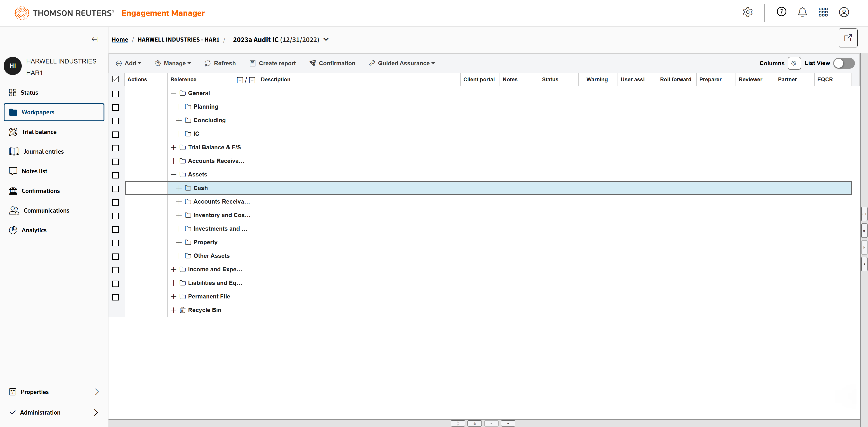Open Trial balance in sidebar
868x427 pixels.
39,132
